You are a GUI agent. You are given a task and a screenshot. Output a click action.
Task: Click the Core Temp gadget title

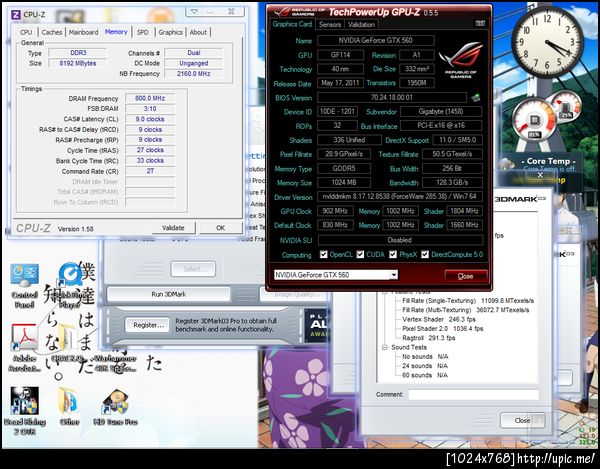548,161
